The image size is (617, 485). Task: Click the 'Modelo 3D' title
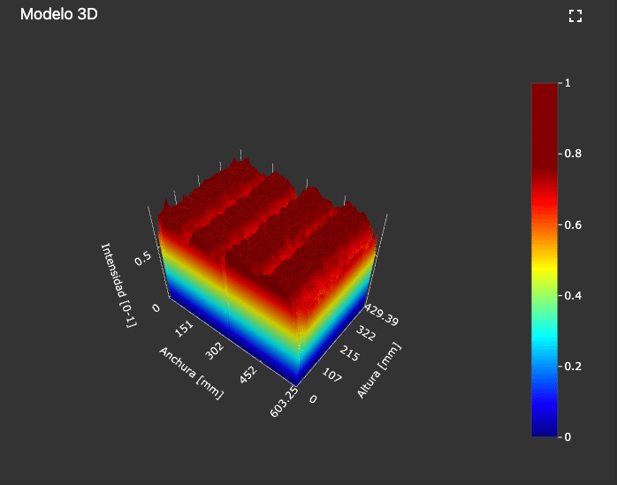[59, 15]
